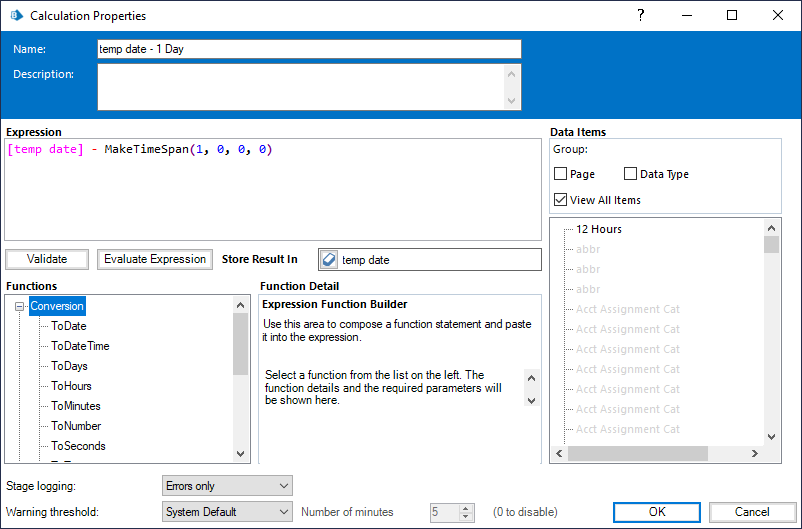Click the MakeTimeSpan text in expression
The width and height of the screenshot is (802, 529).
pos(147,149)
